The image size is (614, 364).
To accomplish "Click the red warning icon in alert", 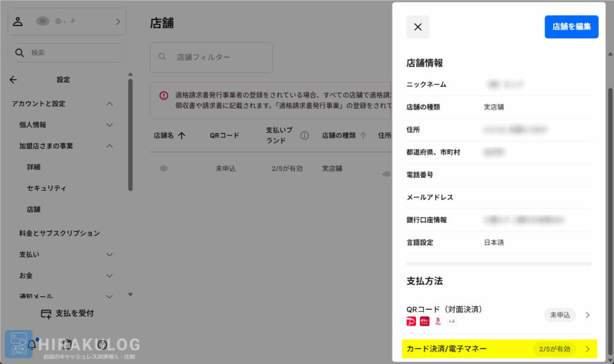I will click(x=164, y=95).
